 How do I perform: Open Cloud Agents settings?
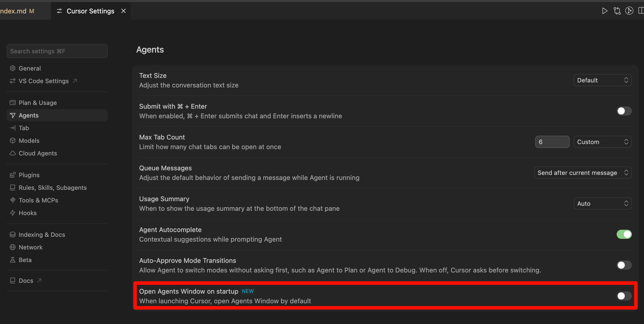(x=57, y=153)
